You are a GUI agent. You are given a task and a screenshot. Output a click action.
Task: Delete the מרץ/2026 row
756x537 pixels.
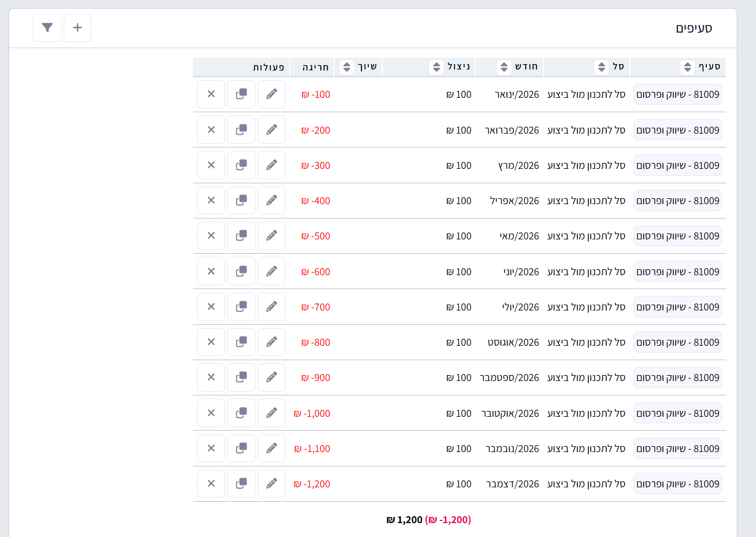[211, 165]
